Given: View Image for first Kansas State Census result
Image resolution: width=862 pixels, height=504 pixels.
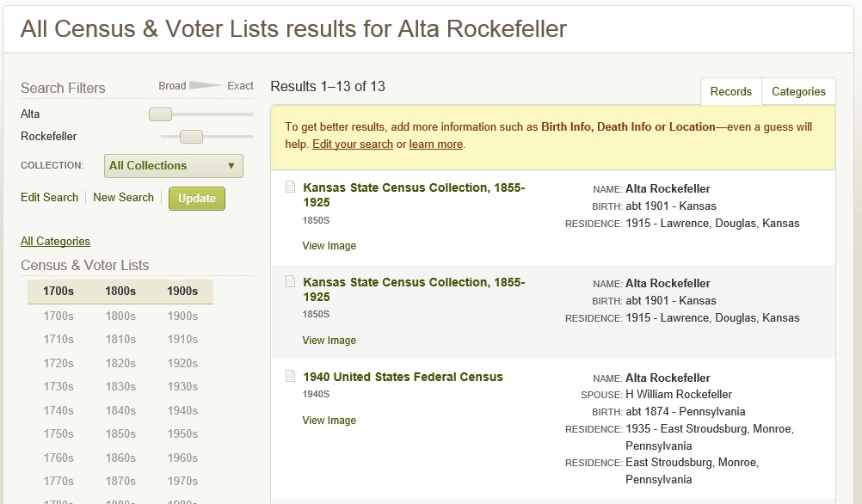Looking at the screenshot, I should pyautogui.click(x=329, y=246).
